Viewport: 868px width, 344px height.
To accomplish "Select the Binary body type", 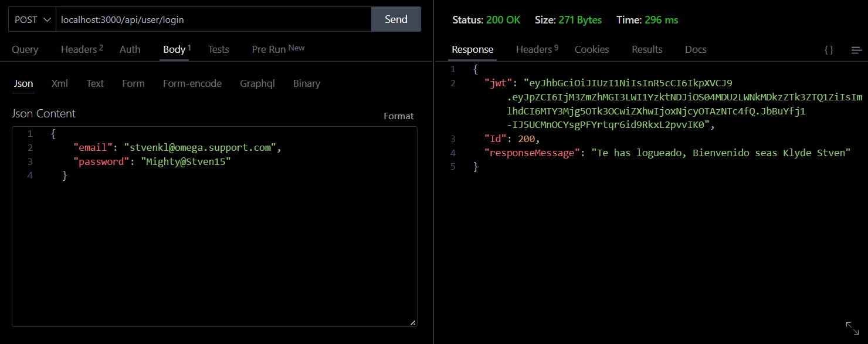I will 307,83.
